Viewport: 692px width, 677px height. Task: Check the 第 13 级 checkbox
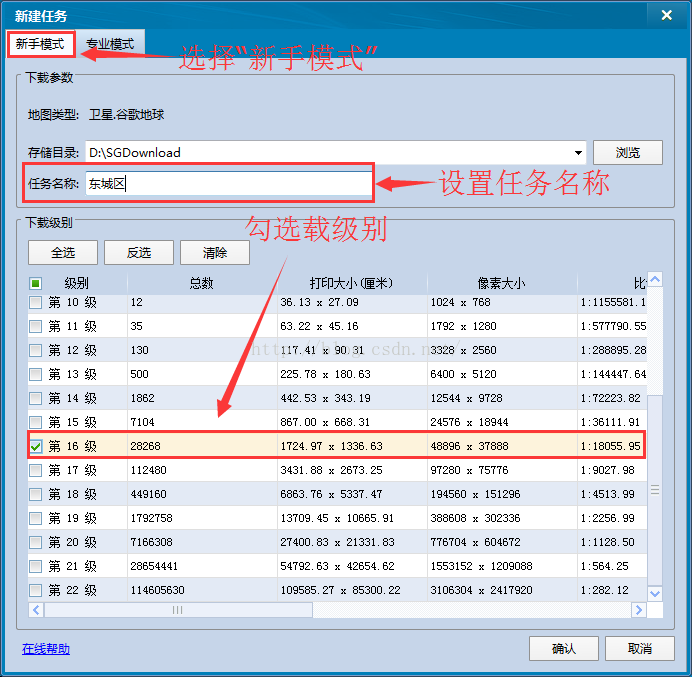tap(36, 374)
